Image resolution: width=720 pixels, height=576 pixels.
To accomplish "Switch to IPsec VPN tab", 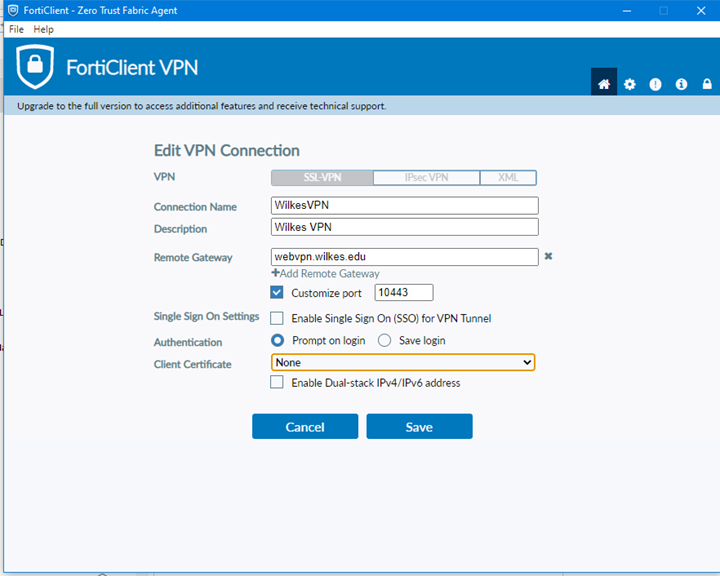I will pyautogui.click(x=427, y=178).
